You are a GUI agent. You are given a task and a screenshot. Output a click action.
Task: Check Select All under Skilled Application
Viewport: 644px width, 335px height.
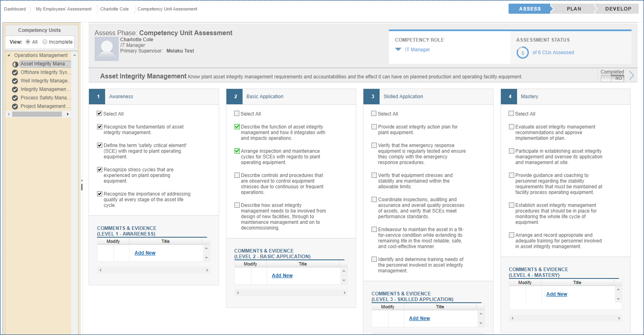[x=374, y=114]
